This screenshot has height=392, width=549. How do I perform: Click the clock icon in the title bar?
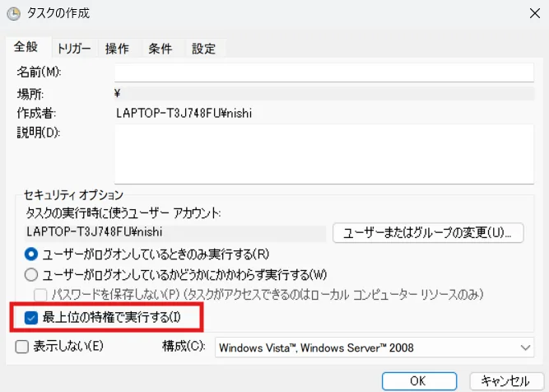coord(13,13)
